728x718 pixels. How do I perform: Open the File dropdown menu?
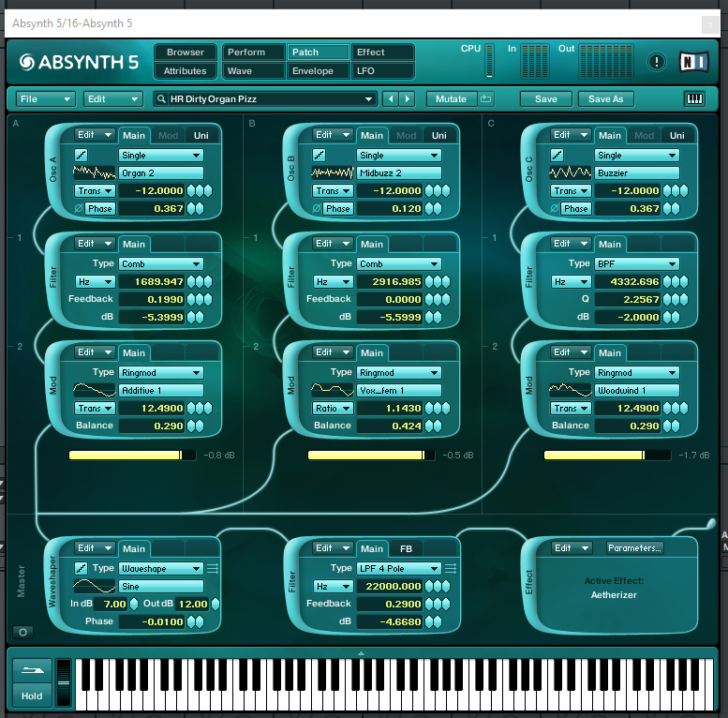tap(46, 99)
